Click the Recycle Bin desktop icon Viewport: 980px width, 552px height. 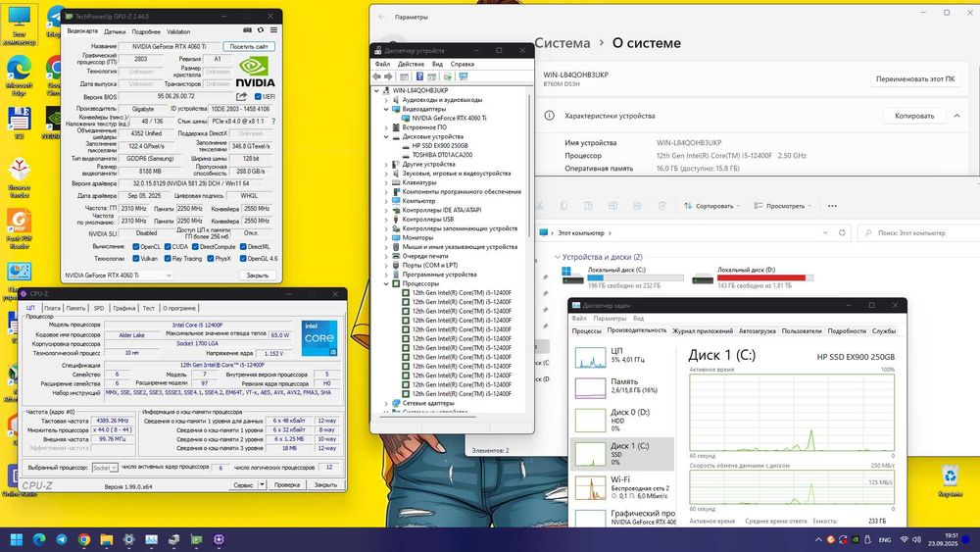[950, 481]
